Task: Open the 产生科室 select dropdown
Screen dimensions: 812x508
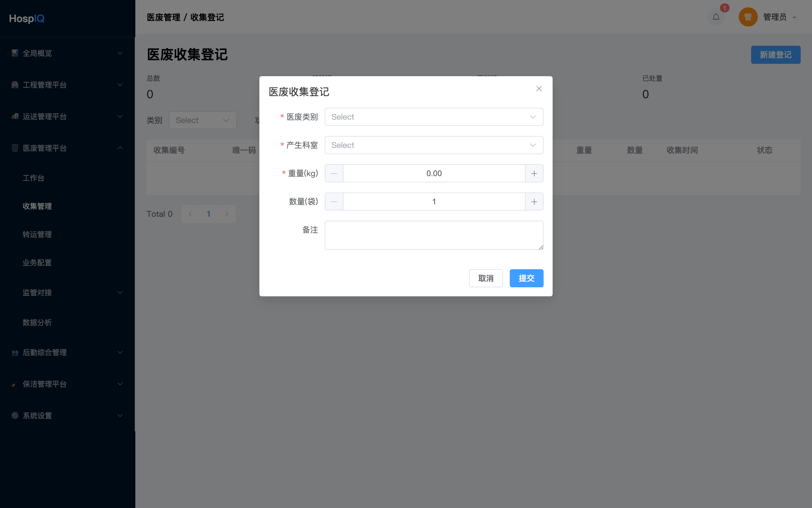Action: pos(434,145)
